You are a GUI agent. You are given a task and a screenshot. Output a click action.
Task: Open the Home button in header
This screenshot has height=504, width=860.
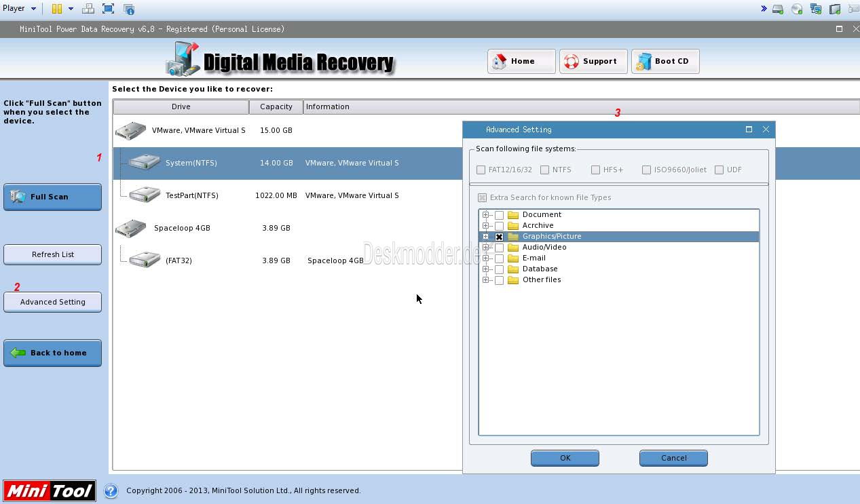click(x=521, y=61)
